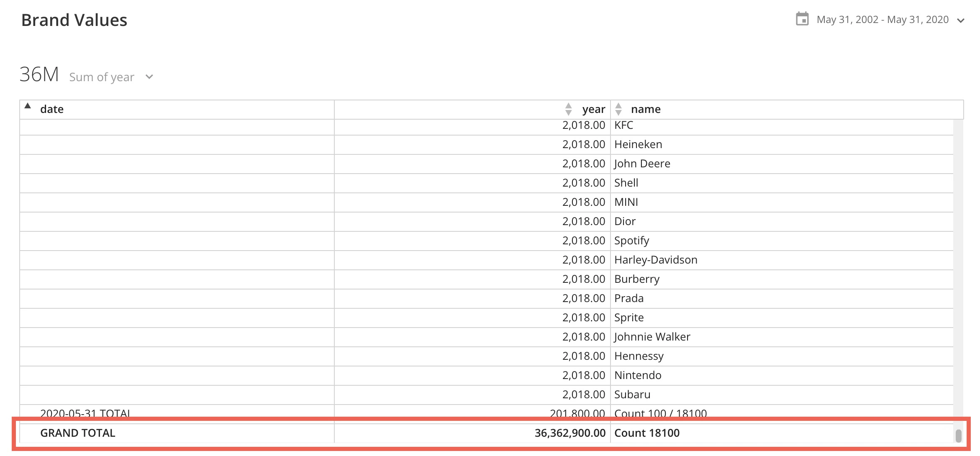Viewport: 980px width, 456px height.
Task: Click the year value in the Spotify row
Action: point(584,241)
